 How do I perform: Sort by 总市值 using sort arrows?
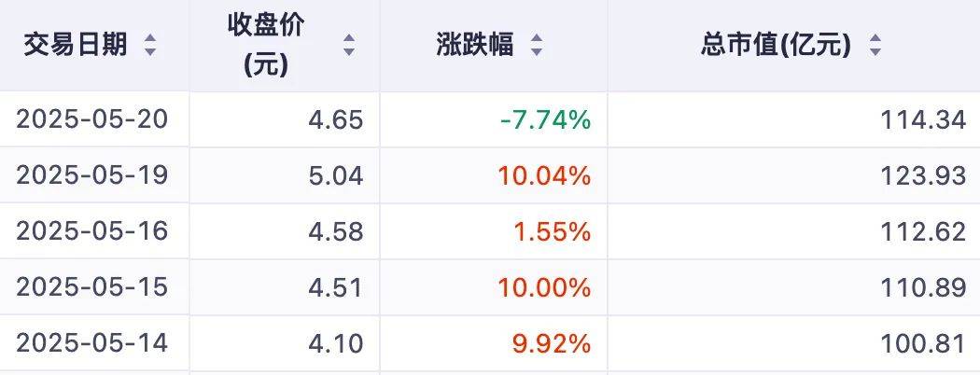[875, 45]
